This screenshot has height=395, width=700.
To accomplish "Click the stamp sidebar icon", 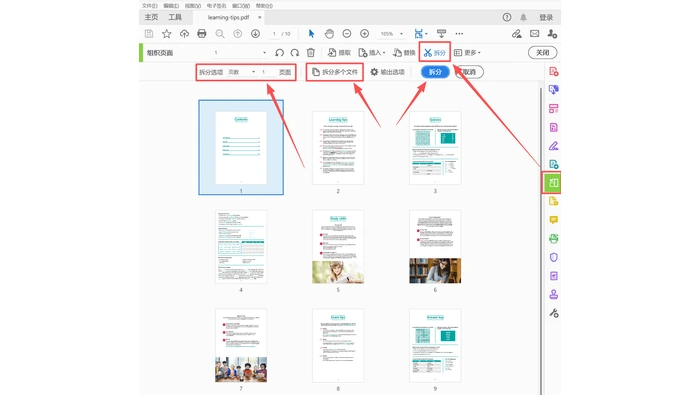I will click(554, 295).
